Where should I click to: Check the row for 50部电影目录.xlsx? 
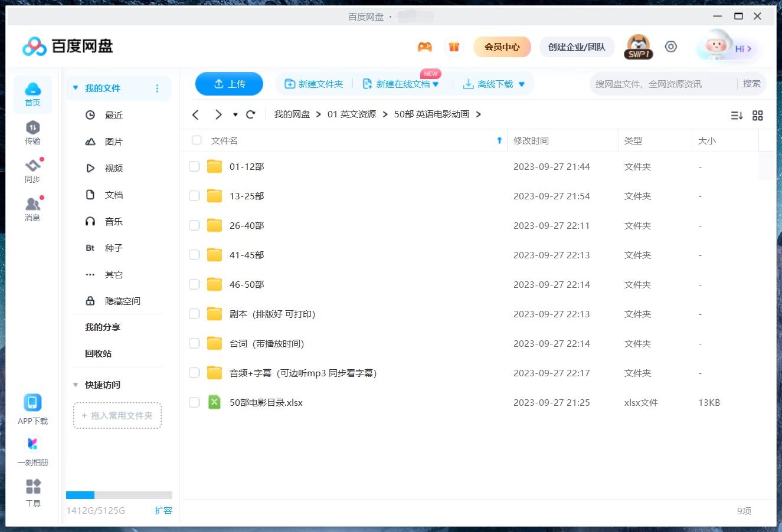click(x=194, y=402)
